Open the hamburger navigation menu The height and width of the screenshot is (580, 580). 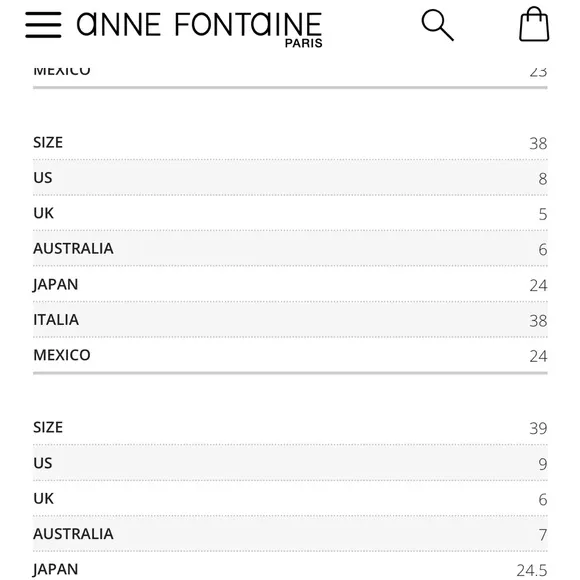[x=43, y=25]
